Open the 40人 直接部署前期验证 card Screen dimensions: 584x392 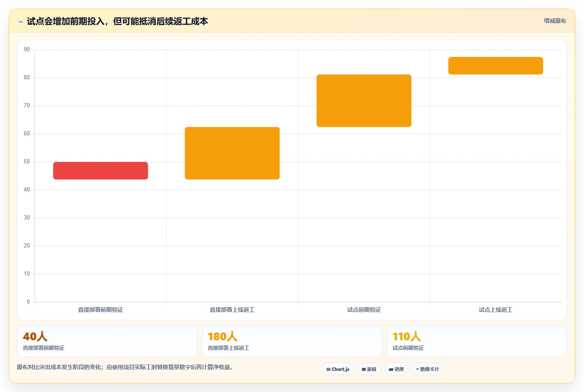coord(107,341)
